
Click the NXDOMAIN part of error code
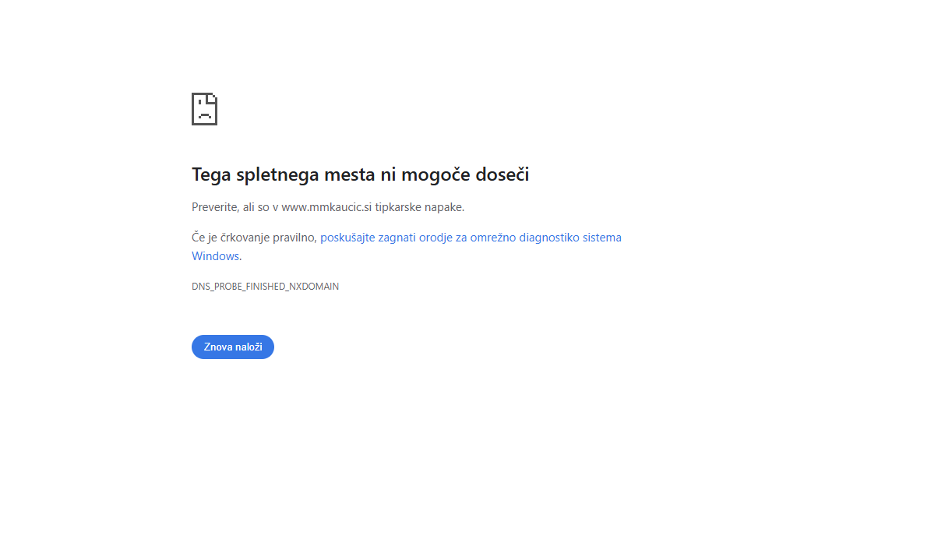(314, 287)
